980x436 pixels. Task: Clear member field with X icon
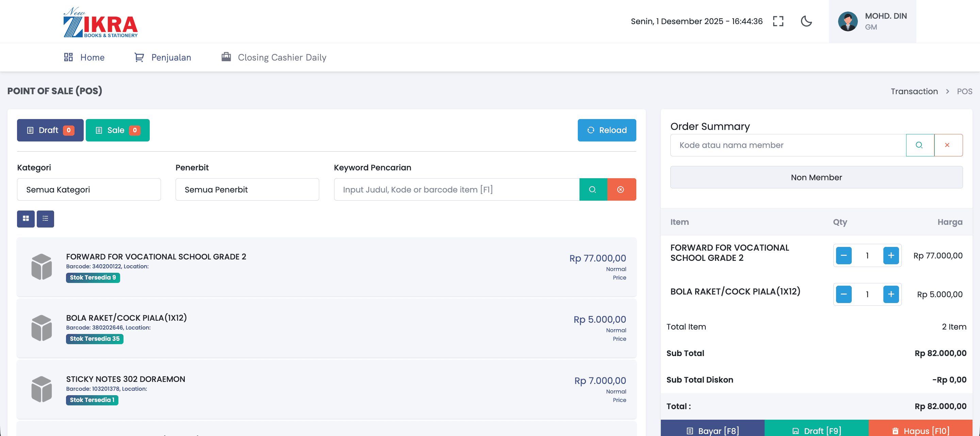click(948, 145)
